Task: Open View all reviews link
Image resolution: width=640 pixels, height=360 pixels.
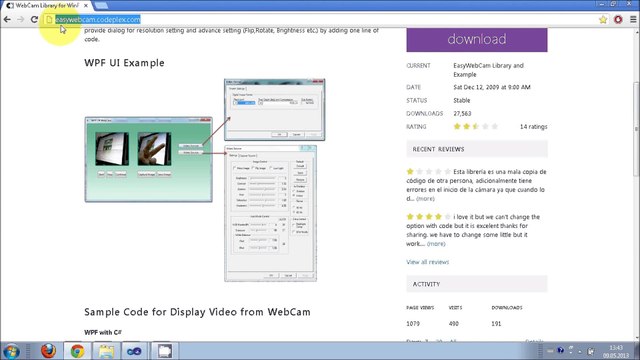Action: (x=427, y=262)
